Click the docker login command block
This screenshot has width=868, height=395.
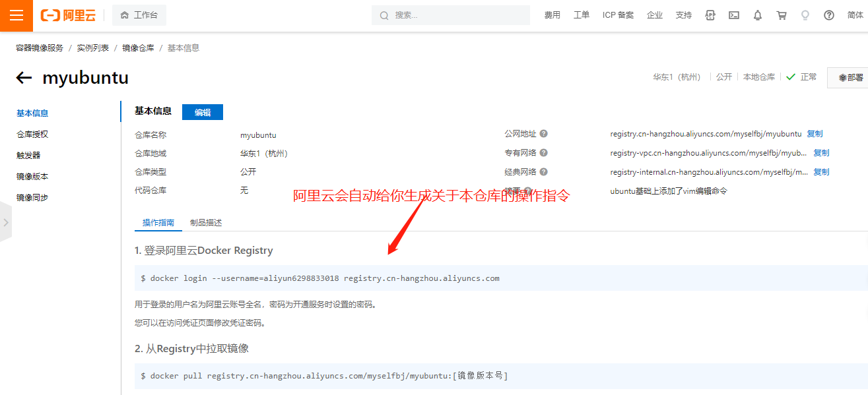501,278
